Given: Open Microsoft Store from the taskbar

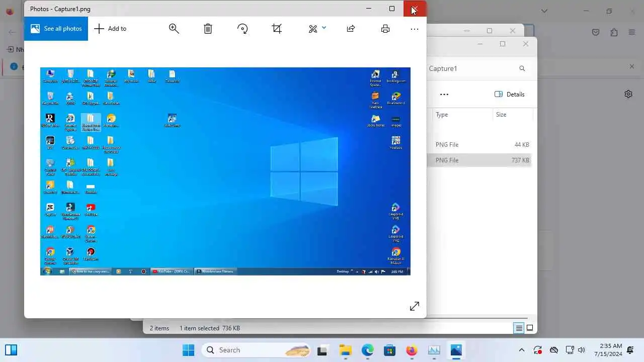Looking at the screenshot, I should (389, 350).
